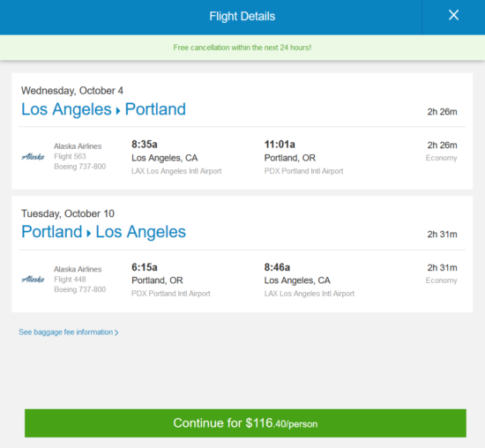The width and height of the screenshot is (485, 448).
Task: Click the 11:01a arrival time
Action: [x=280, y=144]
